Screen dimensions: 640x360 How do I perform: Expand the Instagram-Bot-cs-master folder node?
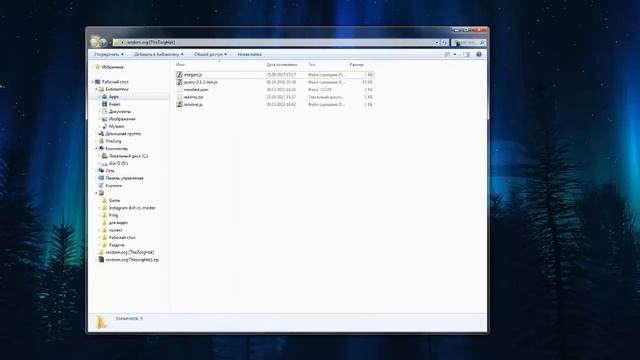click(100, 208)
